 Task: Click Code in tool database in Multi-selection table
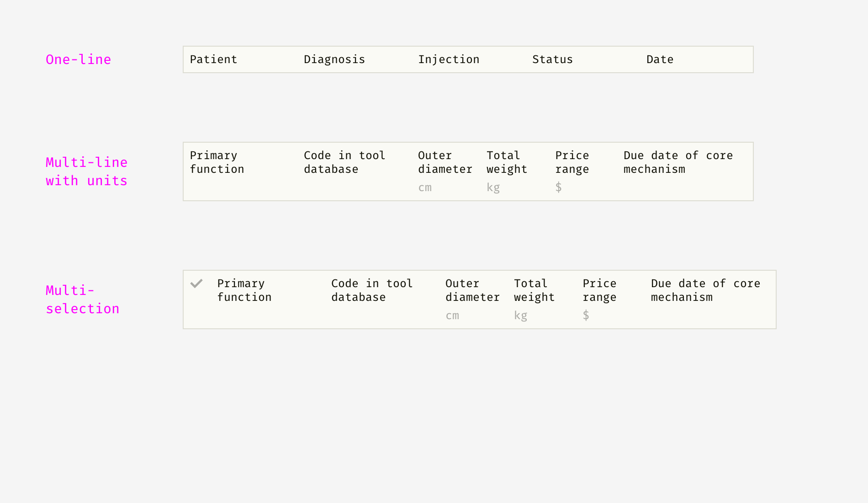[372, 290]
